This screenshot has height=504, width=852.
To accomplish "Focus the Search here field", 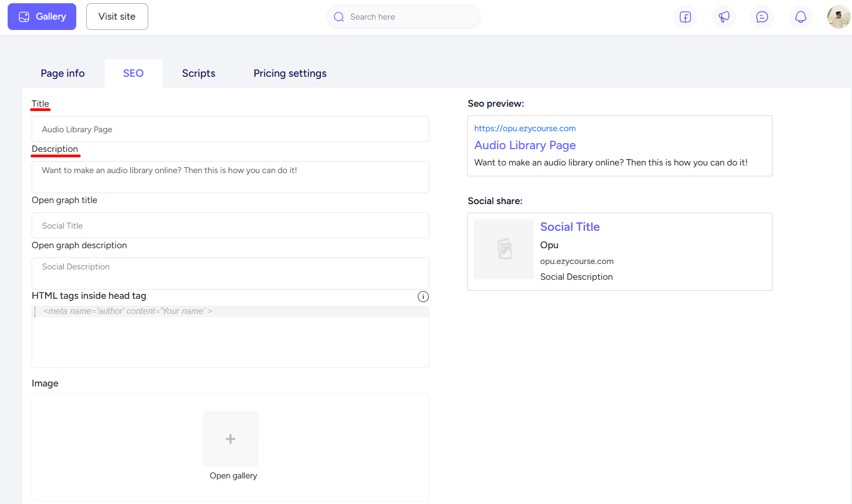I will 404,17.
